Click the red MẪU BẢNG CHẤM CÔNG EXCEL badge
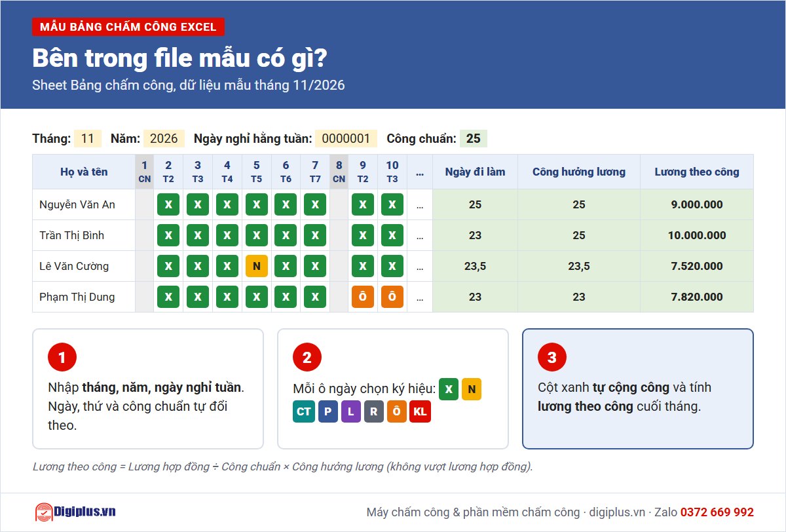The width and height of the screenshot is (786, 532). click(x=128, y=27)
